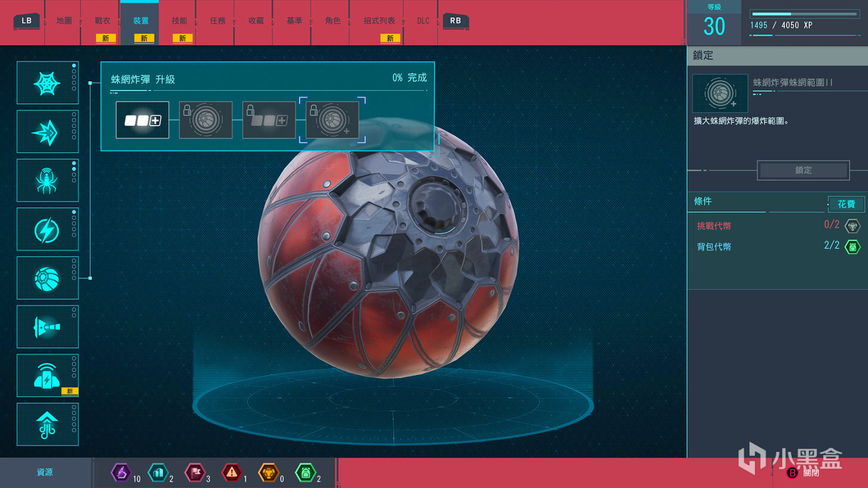Select the Concussive Blast gadget icon
Viewport: 868px width, 488px height.
tap(48, 326)
